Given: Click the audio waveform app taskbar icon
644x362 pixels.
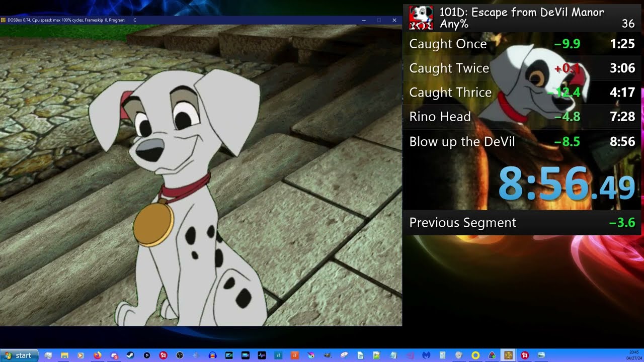Looking at the screenshot, I should (x=262, y=355).
